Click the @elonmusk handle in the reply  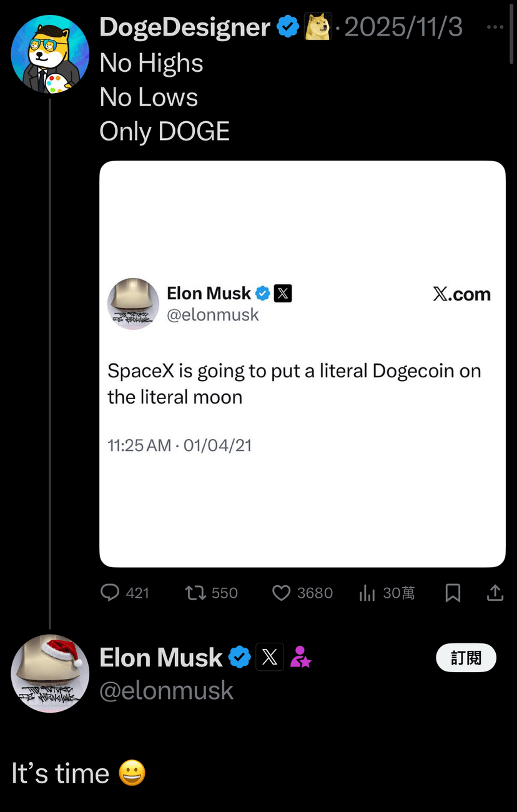tap(166, 690)
